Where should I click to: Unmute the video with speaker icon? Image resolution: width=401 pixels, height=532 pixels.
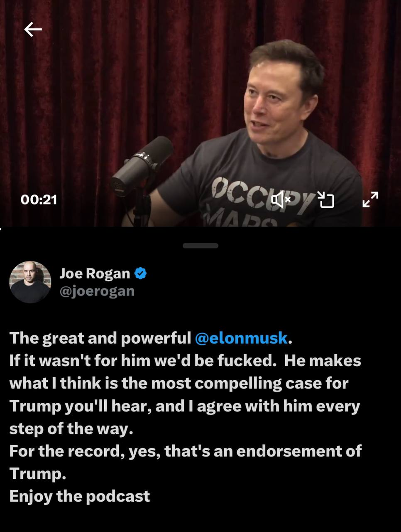[x=281, y=200]
